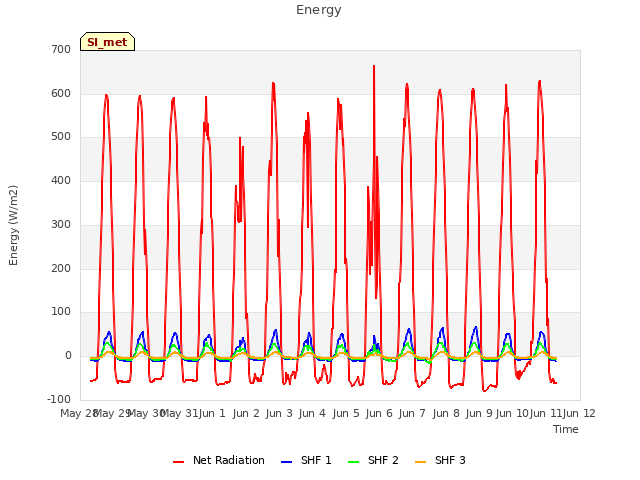640x480 pixels.
Task: Click the -100 y-axis tick label
Action: 60,399
